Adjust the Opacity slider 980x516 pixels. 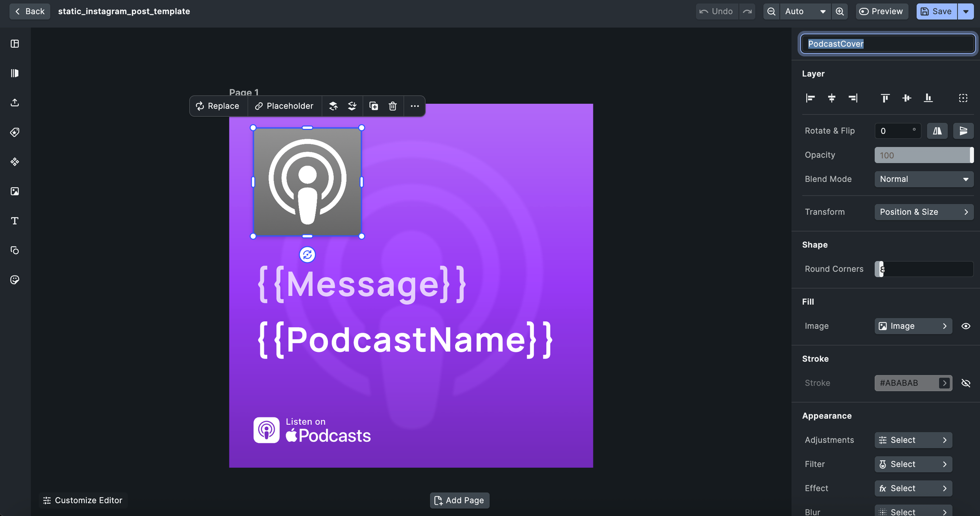[924, 155]
